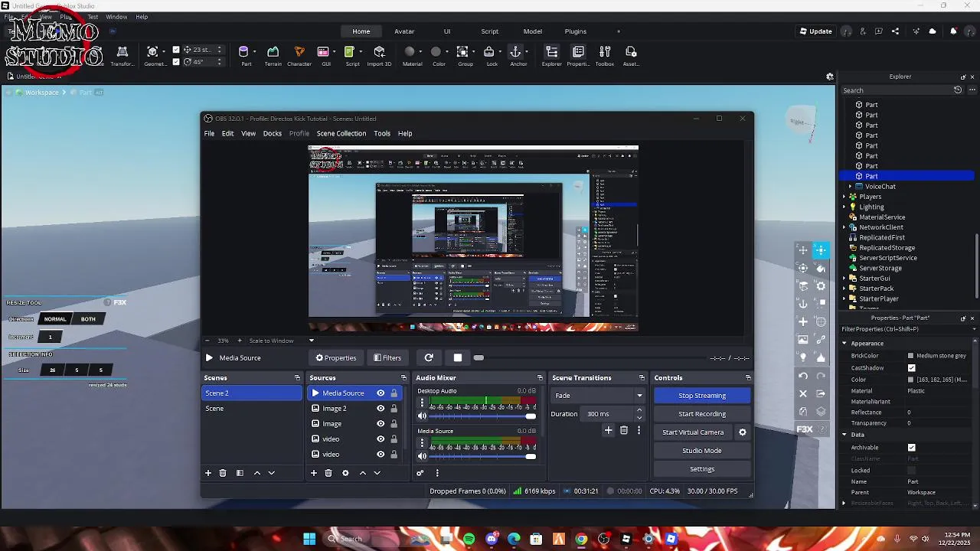Image resolution: width=980 pixels, height=551 pixels.
Task: Open OBS Settings button
Action: (702, 469)
